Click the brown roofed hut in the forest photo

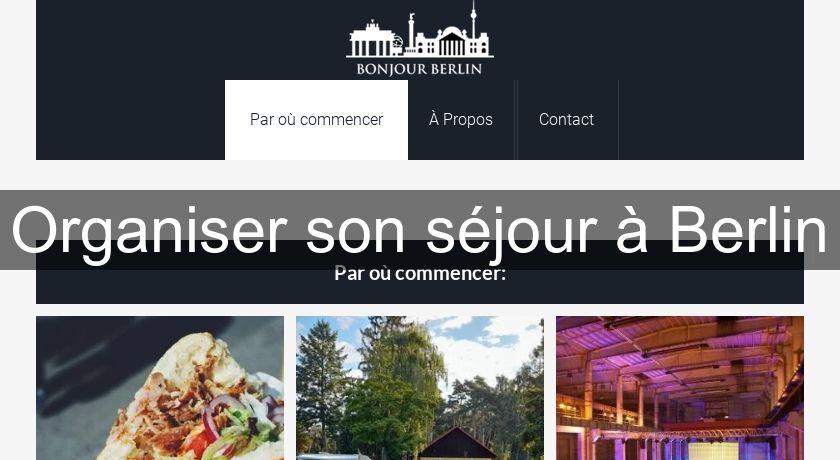457,443
